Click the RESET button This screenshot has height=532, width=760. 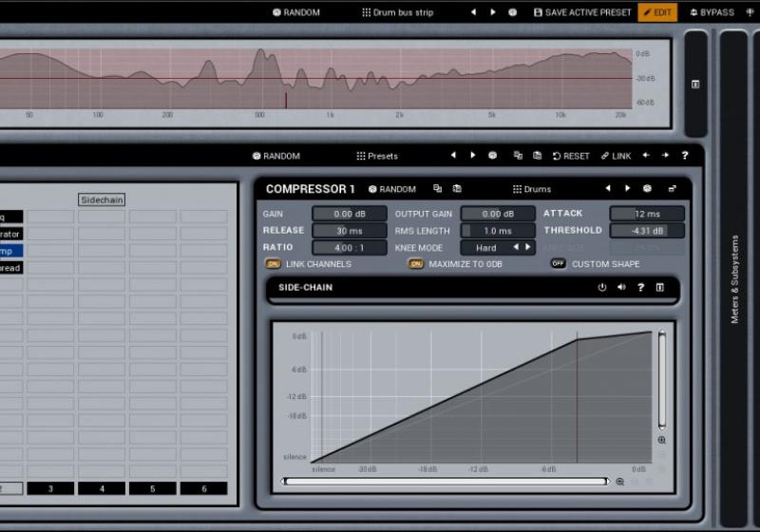(570, 156)
